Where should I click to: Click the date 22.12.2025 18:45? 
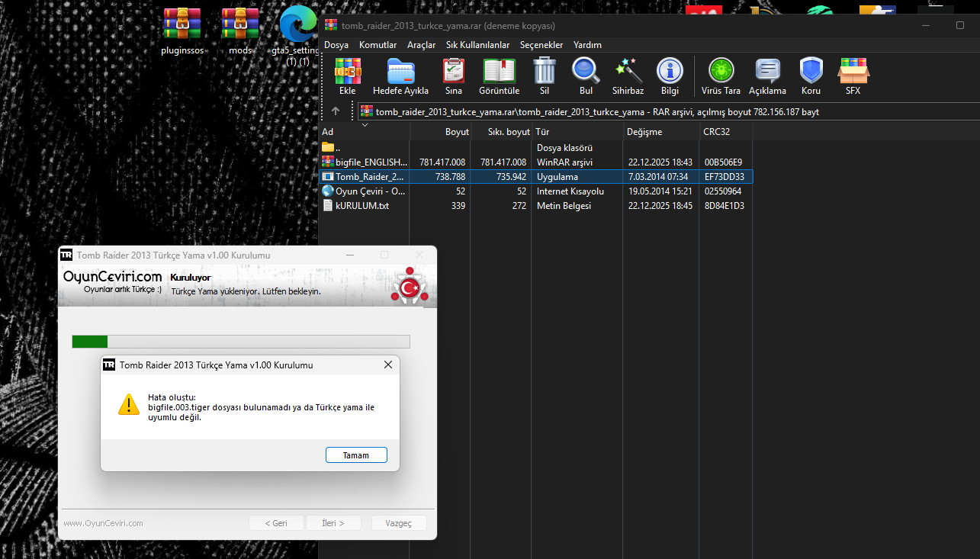[x=660, y=206]
